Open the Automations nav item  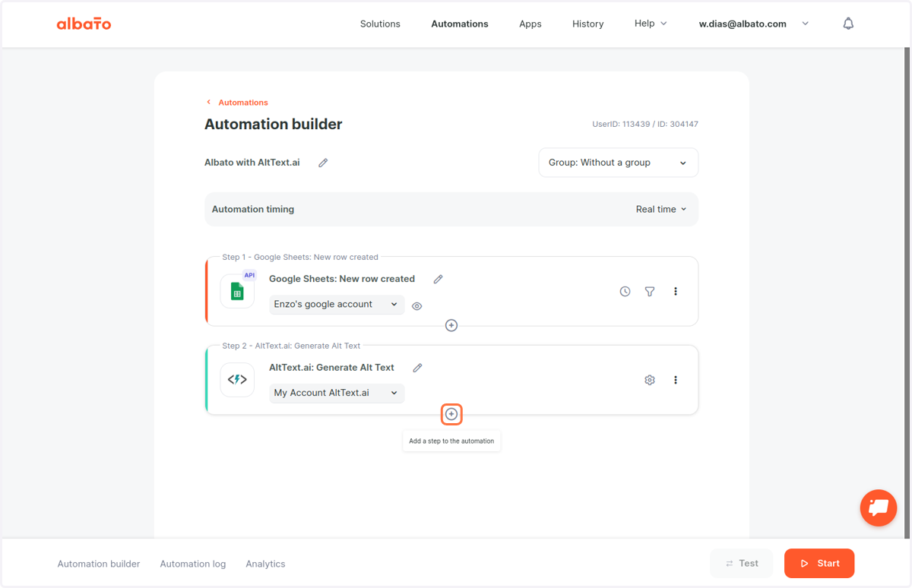460,24
